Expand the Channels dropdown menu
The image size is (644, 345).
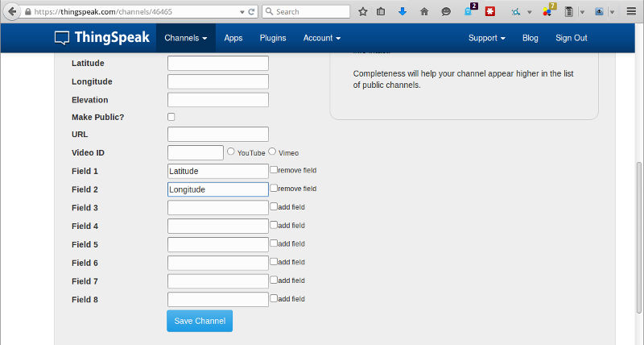pyautogui.click(x=186, y=38)
